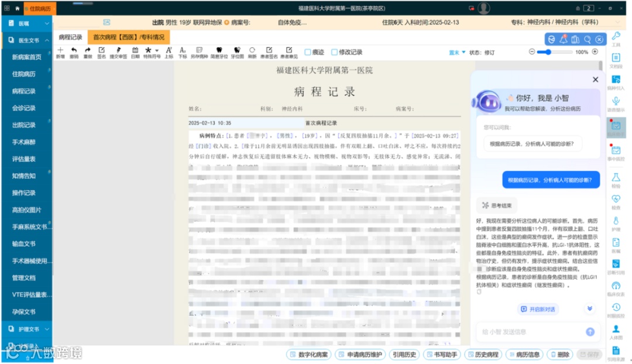The image size is (632, 364).
Task: Click the 患者意见 icon
Action: (289, 50)
